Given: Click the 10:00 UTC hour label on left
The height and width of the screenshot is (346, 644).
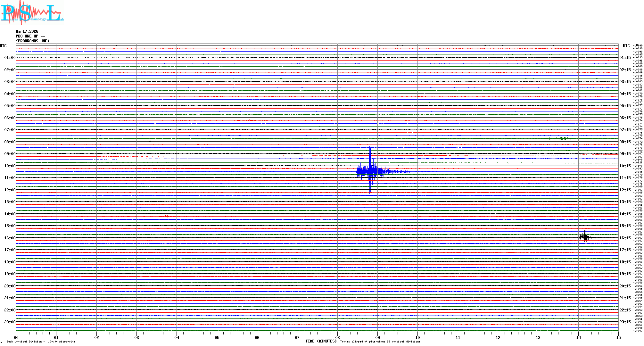Looking at the screenshot, I should 10,166.
